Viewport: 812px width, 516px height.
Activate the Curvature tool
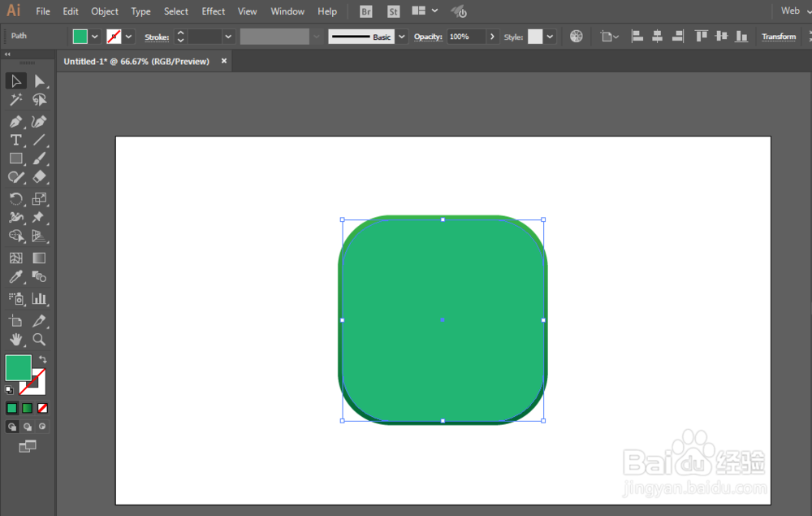point(39,122)
